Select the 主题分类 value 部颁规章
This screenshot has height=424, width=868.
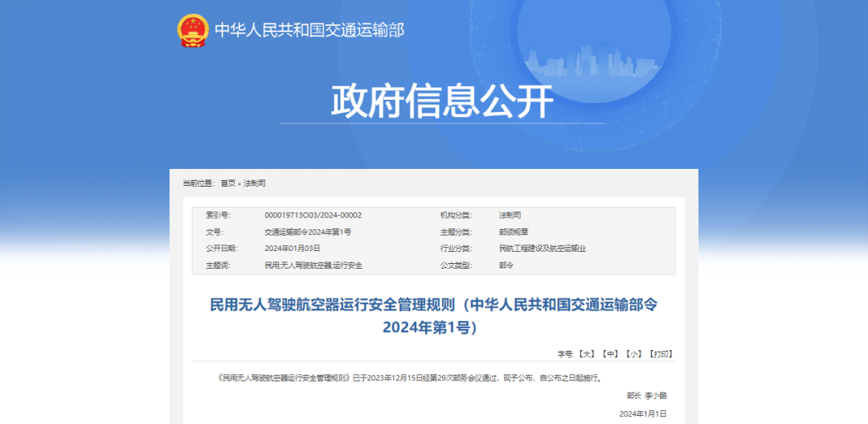513,233
